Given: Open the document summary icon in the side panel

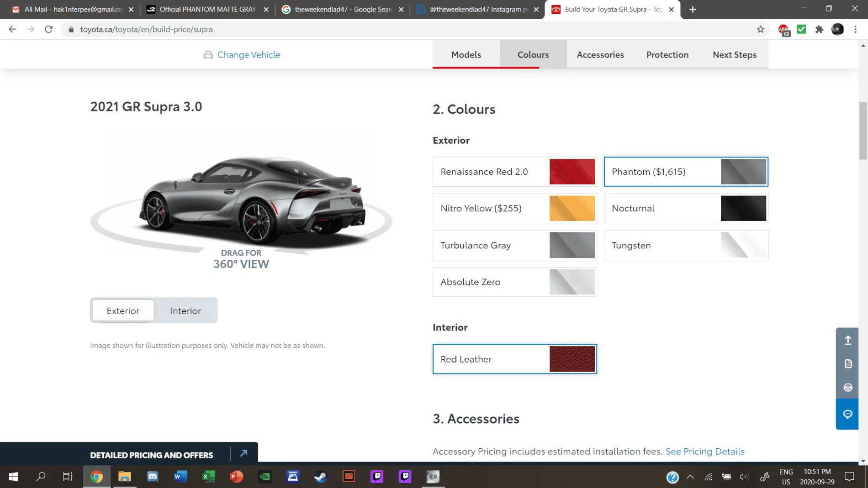Looking at the screenshot, I should [848, 364].
